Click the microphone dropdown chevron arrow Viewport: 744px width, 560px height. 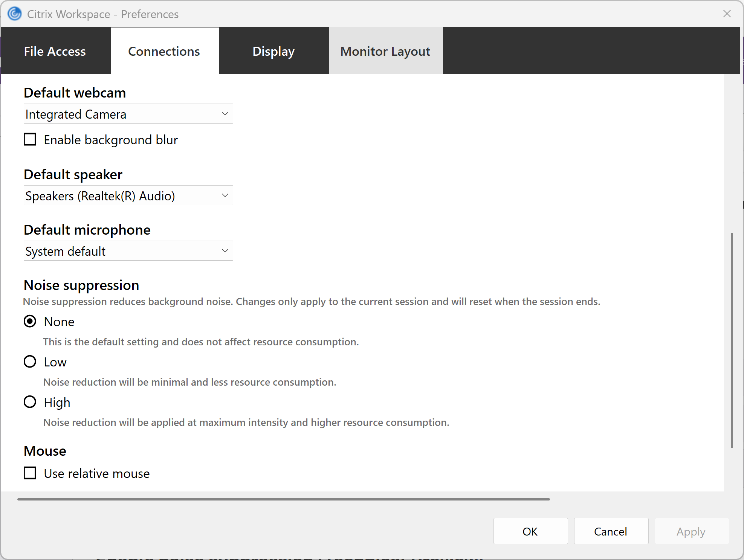(x=225, y=251)
